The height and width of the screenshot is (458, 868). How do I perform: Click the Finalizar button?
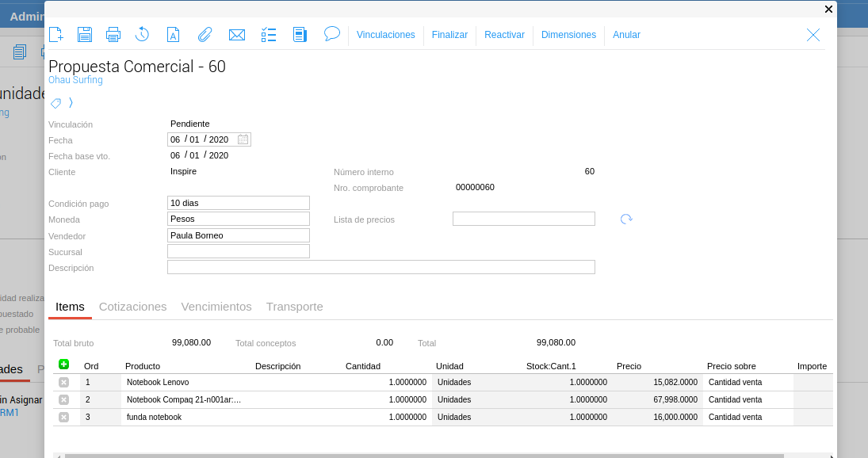[x=449, y=35]
